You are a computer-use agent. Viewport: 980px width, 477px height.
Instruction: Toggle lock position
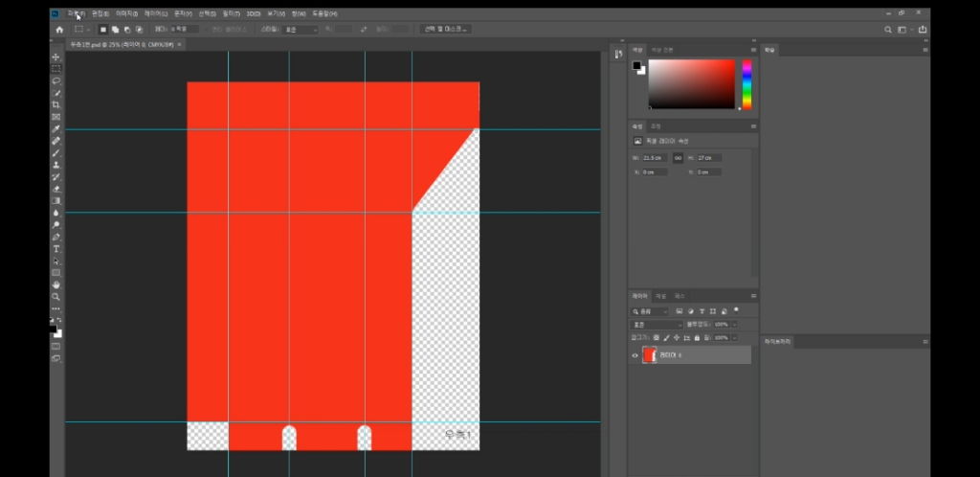click(x=677, y=337)
